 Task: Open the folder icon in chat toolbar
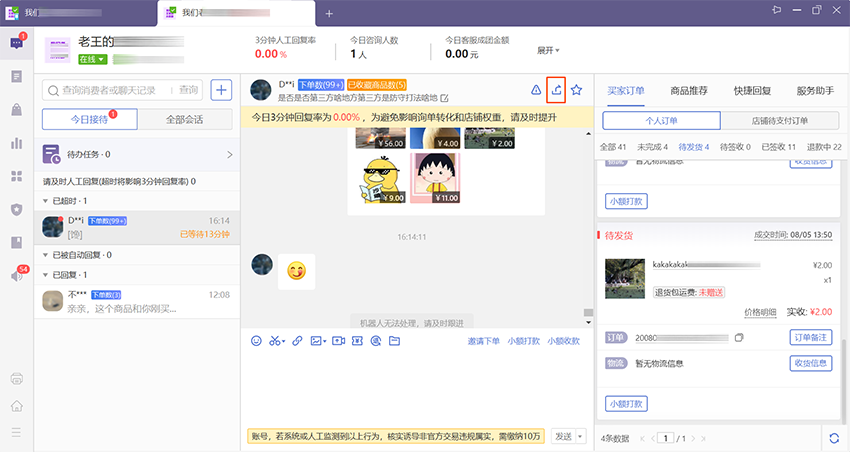click(x=394, y=341)
